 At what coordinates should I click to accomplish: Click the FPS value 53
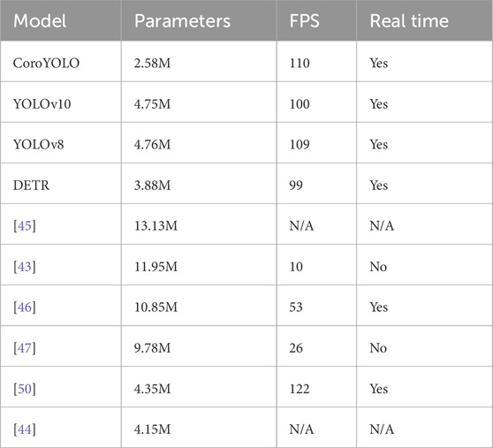tap(296, 308)
